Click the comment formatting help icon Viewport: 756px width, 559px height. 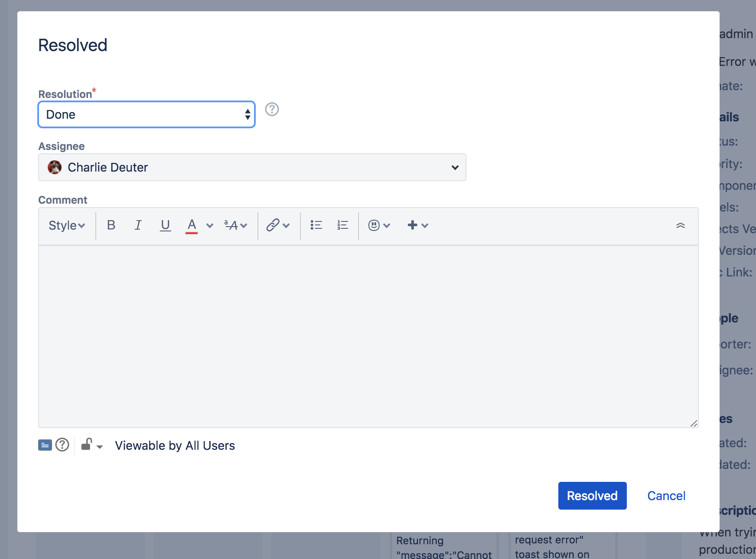(x=62, y=445)
